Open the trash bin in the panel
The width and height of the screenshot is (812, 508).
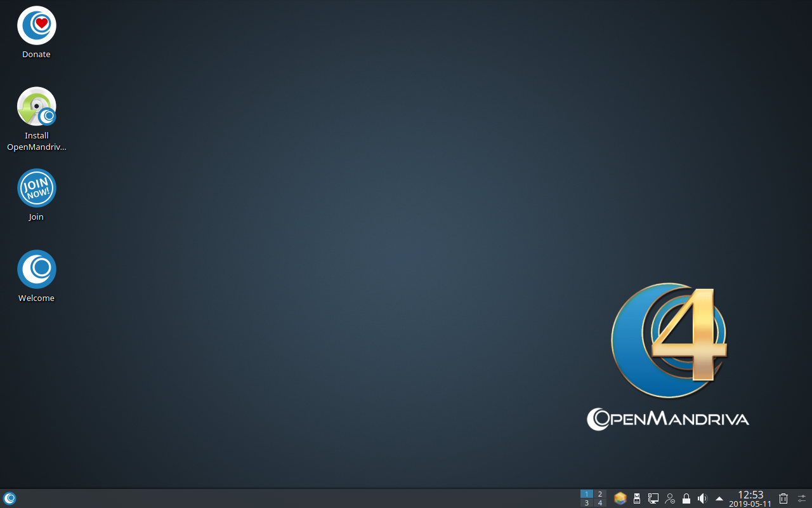[783, 498]
